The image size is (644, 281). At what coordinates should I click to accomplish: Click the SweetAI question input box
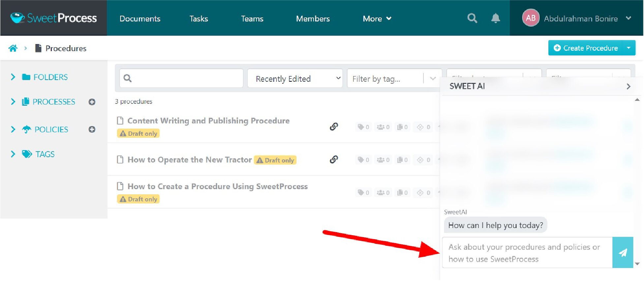527,253
